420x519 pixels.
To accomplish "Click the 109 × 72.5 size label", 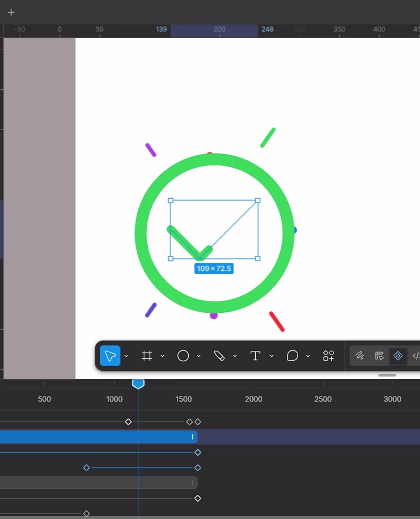I will click(x=214, y=268).
